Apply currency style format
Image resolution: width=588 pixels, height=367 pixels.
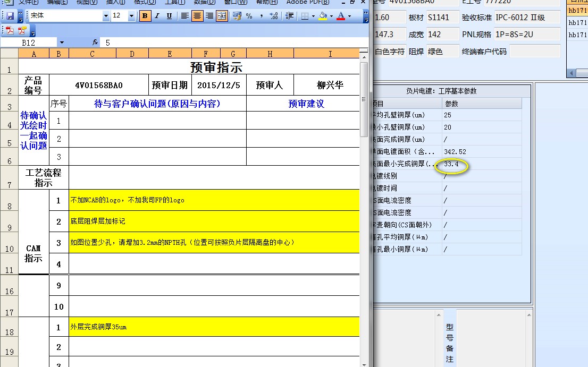point(237,16)
